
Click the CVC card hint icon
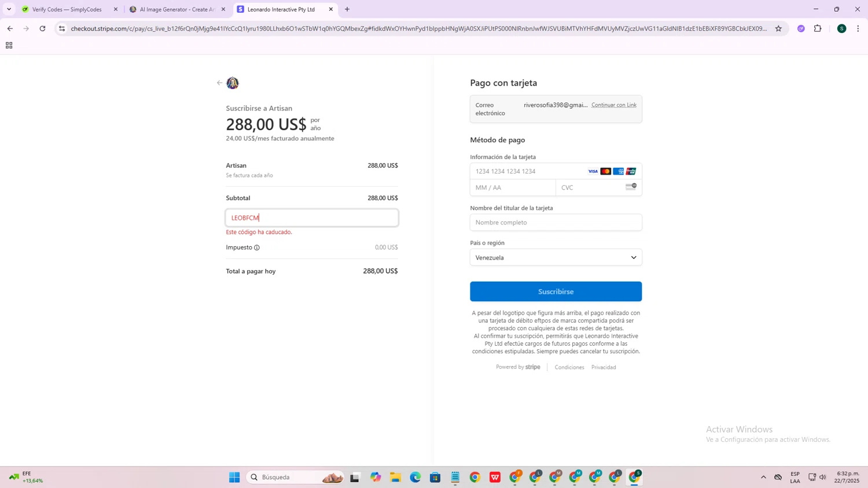pyautogui.click(x=631, y=187)
